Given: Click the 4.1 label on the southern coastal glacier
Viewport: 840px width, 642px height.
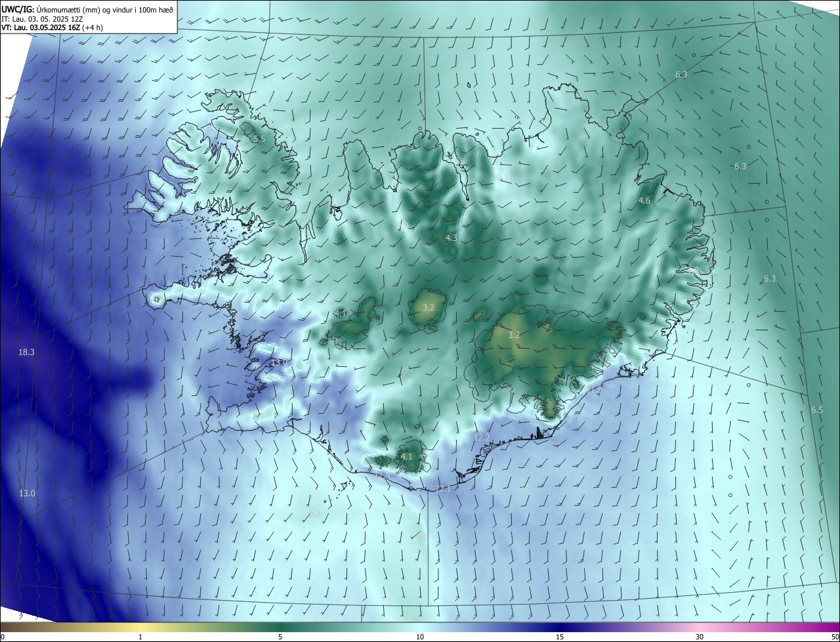Looking at the screenshot, I should tap(406, 457).
